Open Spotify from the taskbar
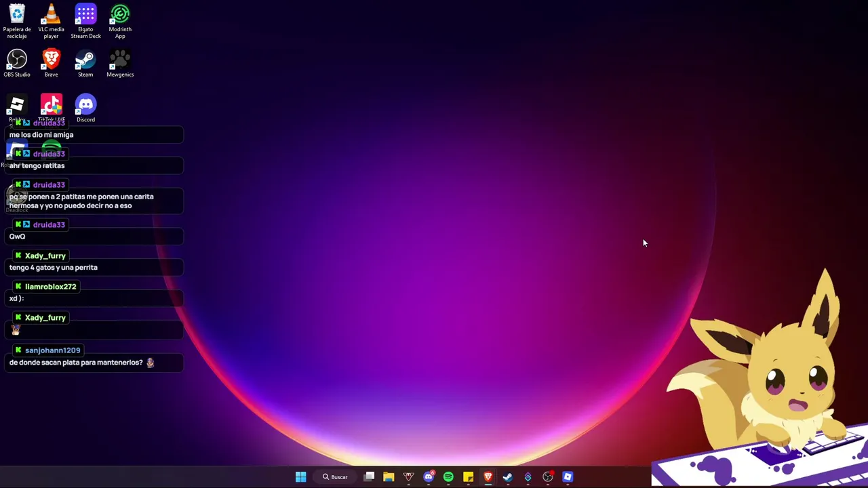Image resolution: width=868 pixels, height=488 pixels. pos(448,477)
